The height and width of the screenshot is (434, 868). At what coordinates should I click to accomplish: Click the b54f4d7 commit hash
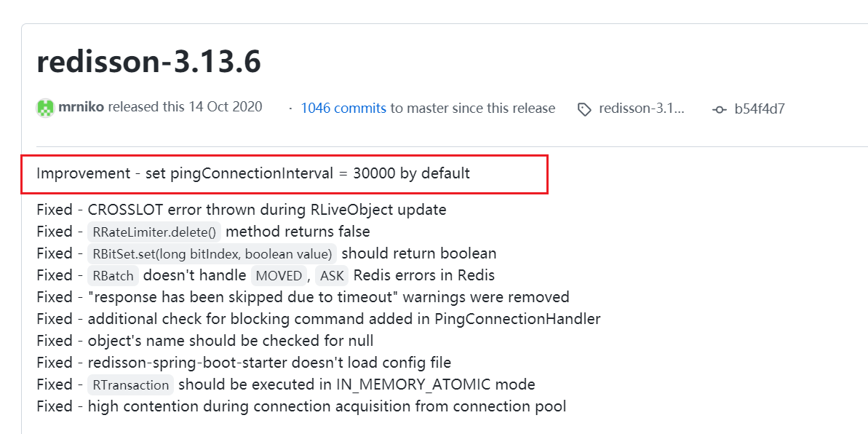point(761,108)
